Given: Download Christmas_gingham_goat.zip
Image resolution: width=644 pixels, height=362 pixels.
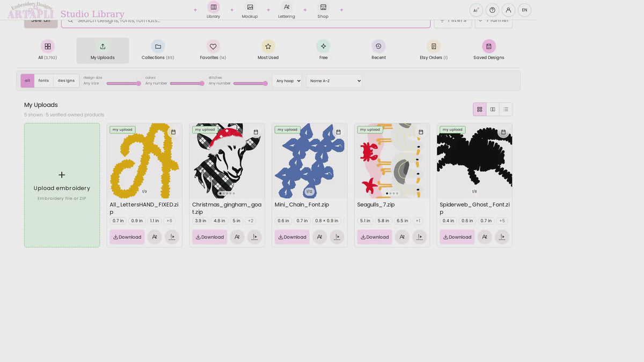Looking at the screenshot, I should click(210, 237).
